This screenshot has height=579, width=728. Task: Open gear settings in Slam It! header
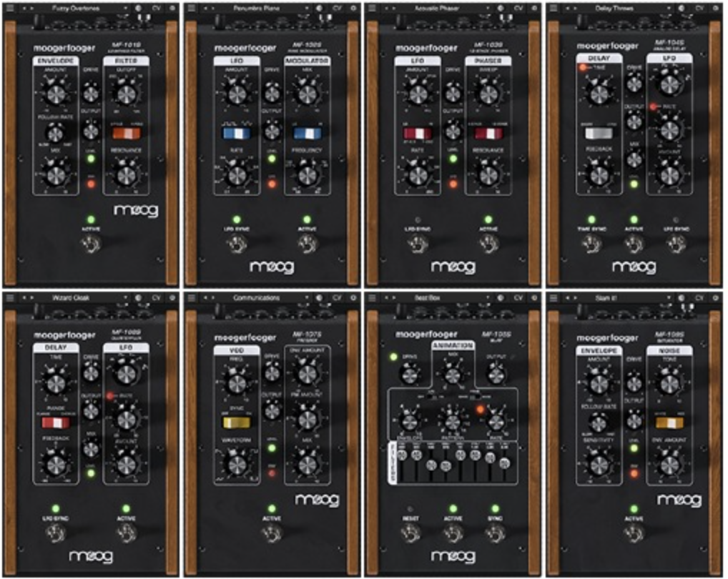[x=716, y=297]
